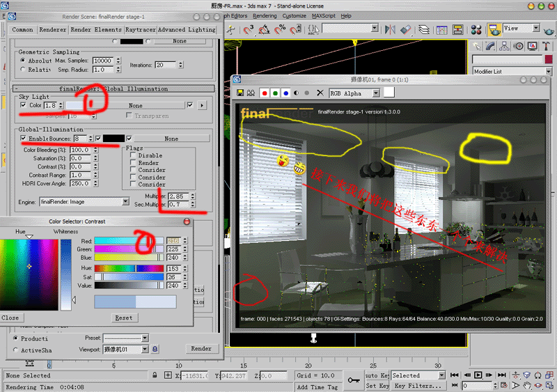Open the Viewport dropdown in Render Scene
The image size is (557, 392).
point(145,349)
